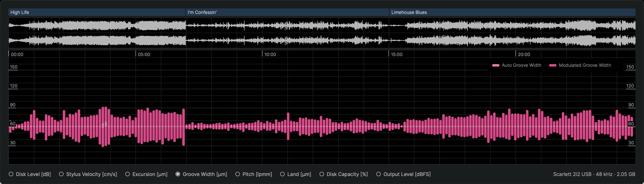
Task: Choose the Groove Width [µm] option
Action: pos(178,174)
